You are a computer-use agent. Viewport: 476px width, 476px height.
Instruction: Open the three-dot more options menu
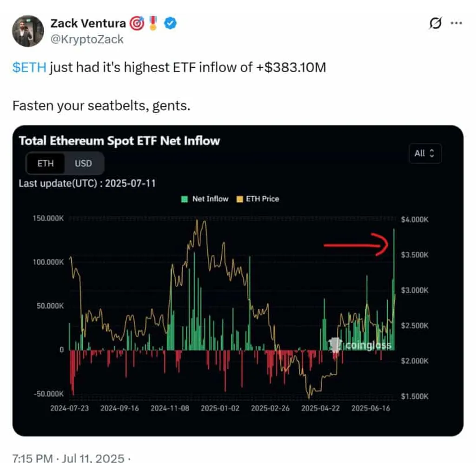tap(456, 23)
